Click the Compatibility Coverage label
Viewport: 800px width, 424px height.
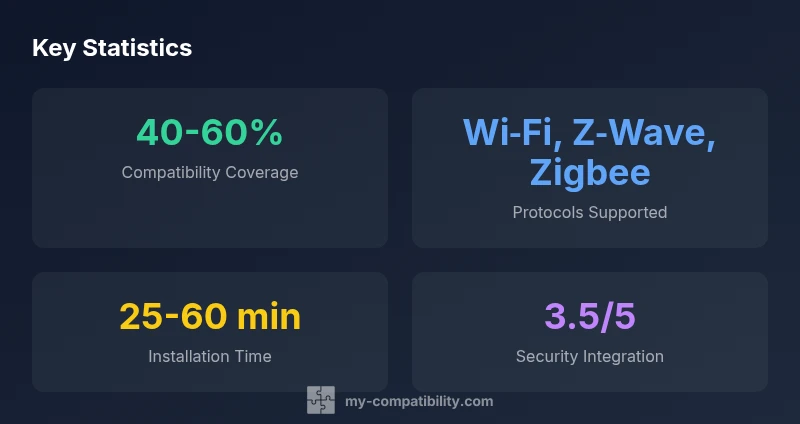[210, 172]
